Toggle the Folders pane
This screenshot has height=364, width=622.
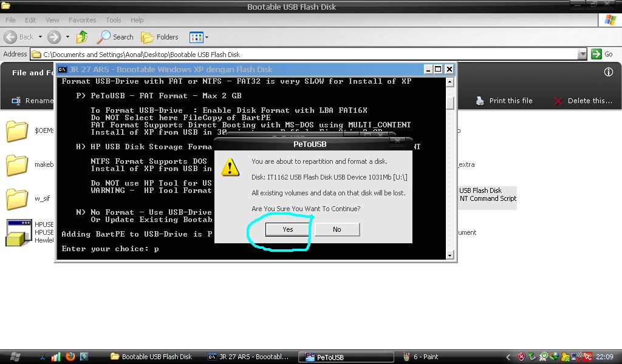coord(160,37)
